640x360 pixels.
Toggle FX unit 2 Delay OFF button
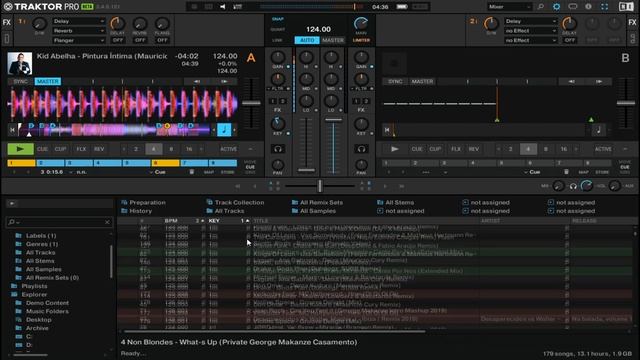569,40
